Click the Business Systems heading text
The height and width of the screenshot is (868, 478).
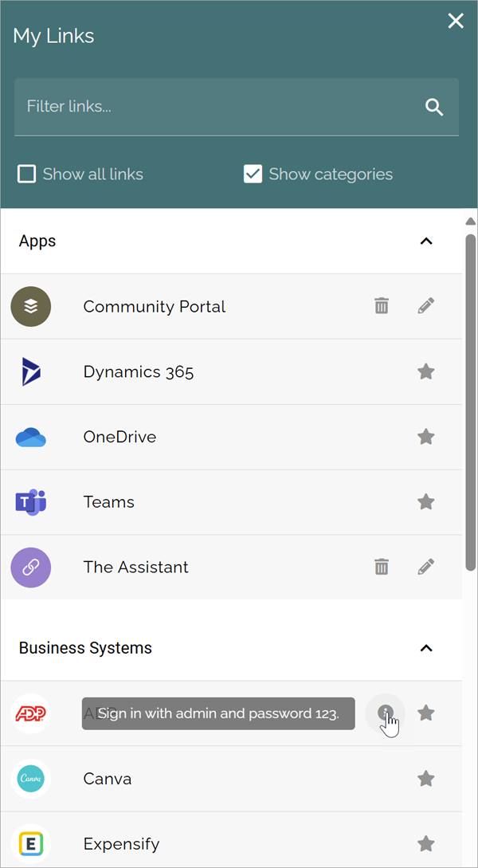pos(85,648)
